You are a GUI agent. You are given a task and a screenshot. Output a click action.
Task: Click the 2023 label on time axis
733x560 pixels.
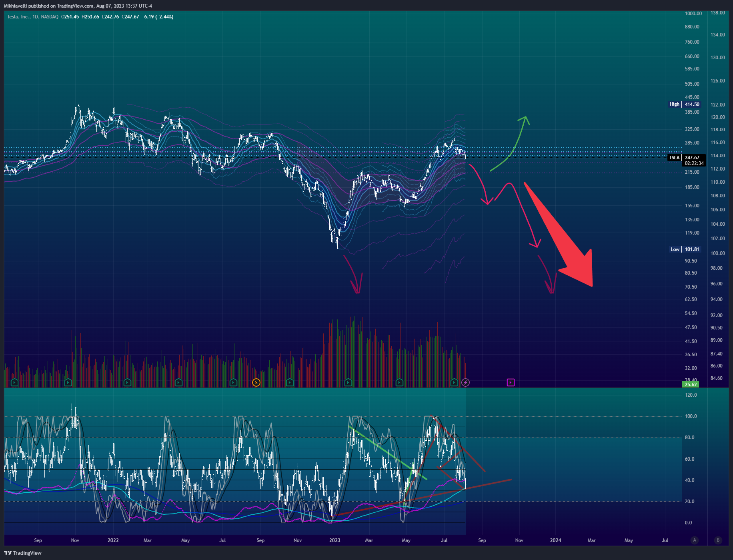[335, 540]
